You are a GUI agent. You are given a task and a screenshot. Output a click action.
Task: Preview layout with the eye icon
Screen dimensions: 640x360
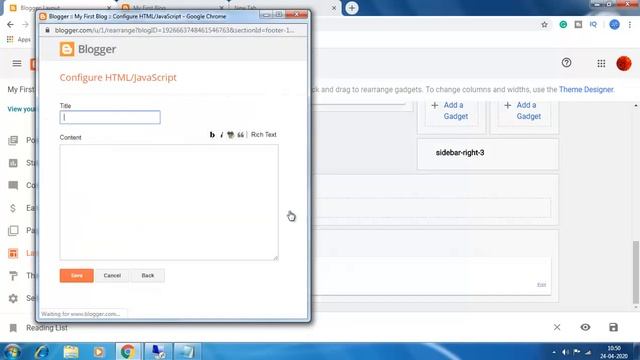(x=585, y=327)
